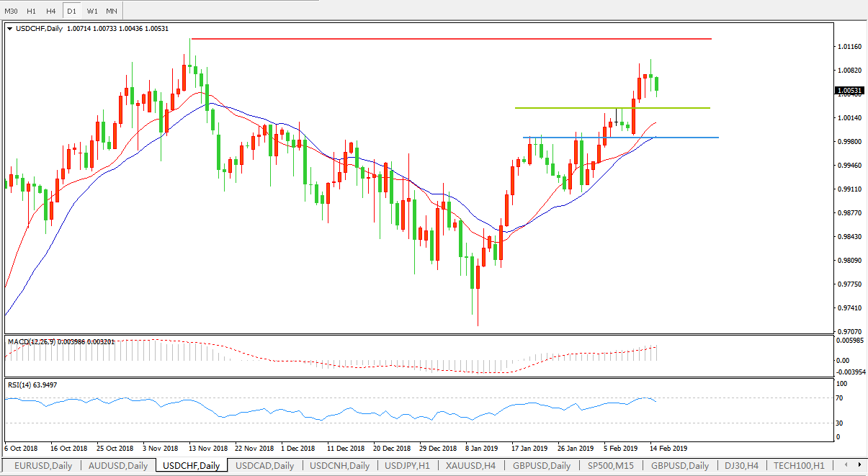Click the current price label 1.00531
Viewport: 868px width, 476px height.
click(x=849, y=91)
